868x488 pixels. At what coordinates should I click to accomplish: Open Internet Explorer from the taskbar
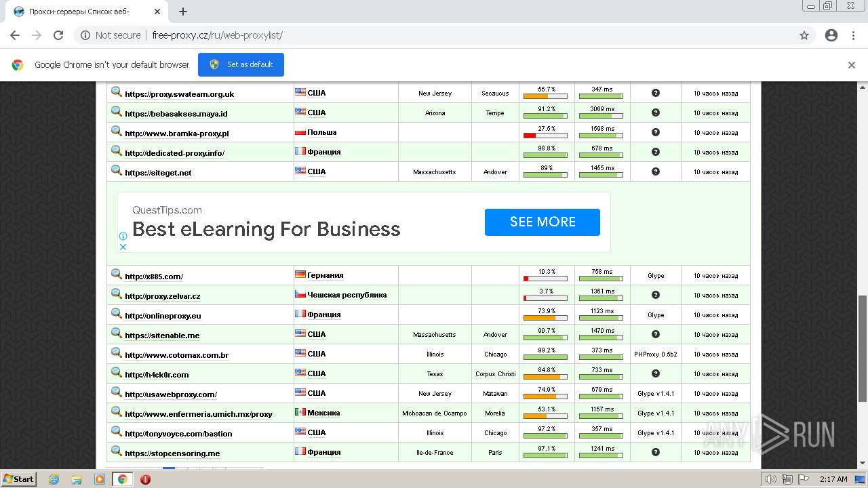54,479
